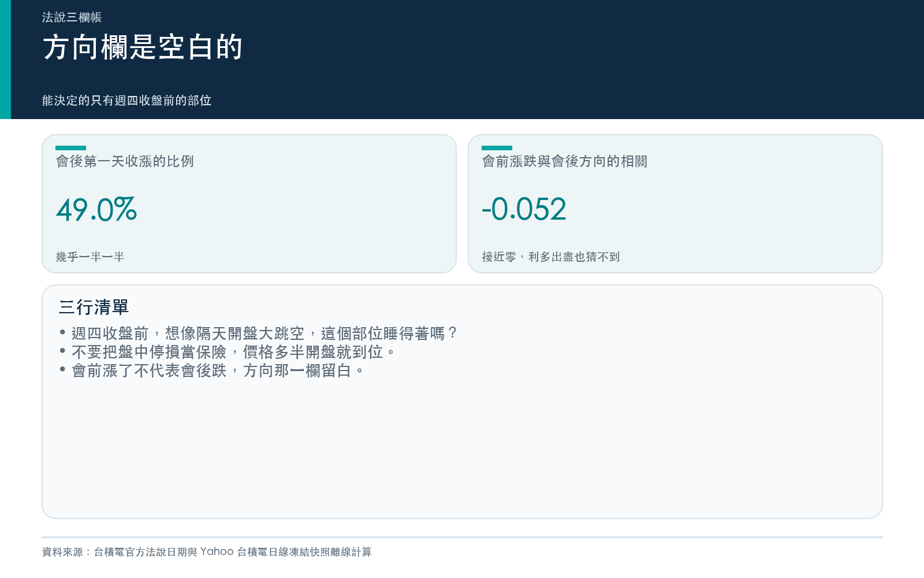This screenshot has width=924, height=578.
Task: Click the 49.0% figure
Action: click(96, 209)
